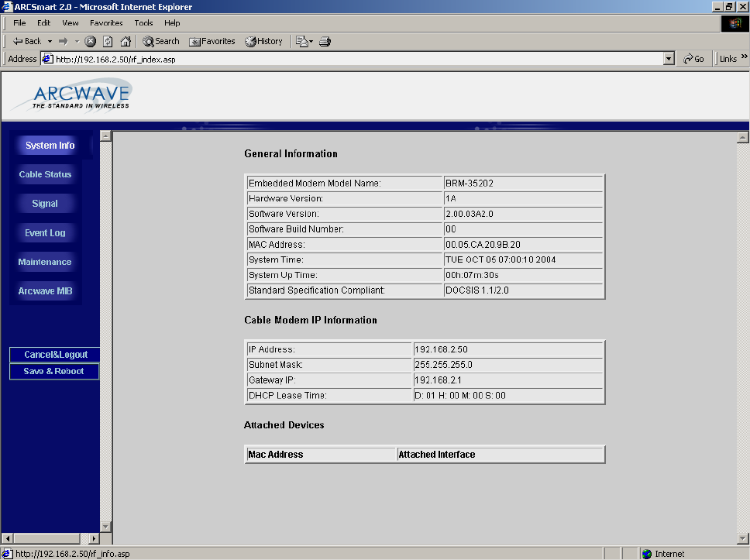Click the Forward arrow button
750x560 pixels.
tap(63, 42)
